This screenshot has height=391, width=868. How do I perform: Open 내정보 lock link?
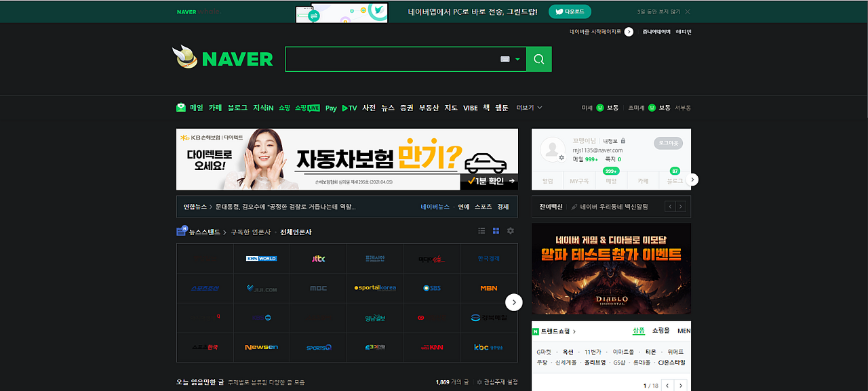point(614,141)
